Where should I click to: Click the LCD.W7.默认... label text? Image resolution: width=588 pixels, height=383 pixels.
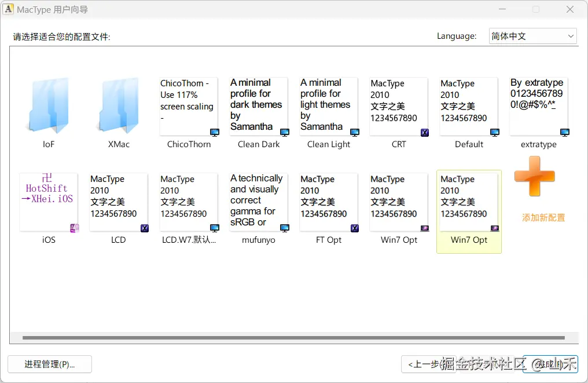click(x=189, y=239)
